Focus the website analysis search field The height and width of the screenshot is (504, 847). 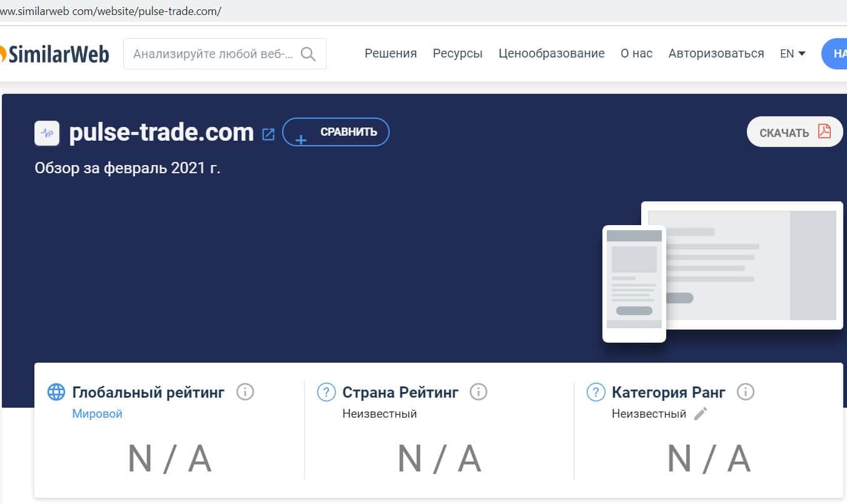click(x=225, y=54)
